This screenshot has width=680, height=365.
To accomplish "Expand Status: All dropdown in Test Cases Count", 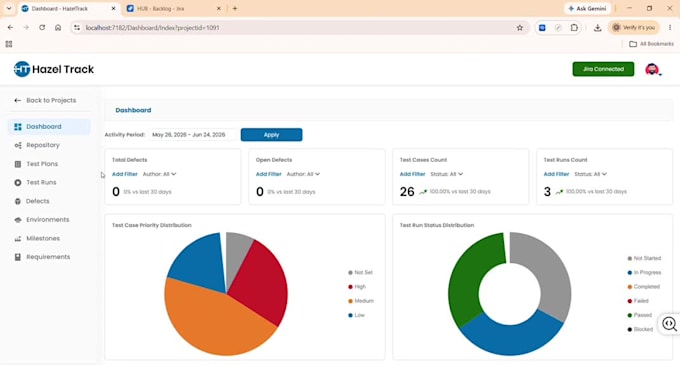I will (447, 174).
